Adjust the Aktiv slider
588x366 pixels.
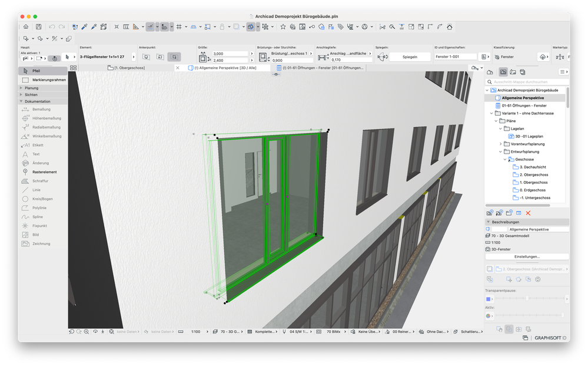530,316
